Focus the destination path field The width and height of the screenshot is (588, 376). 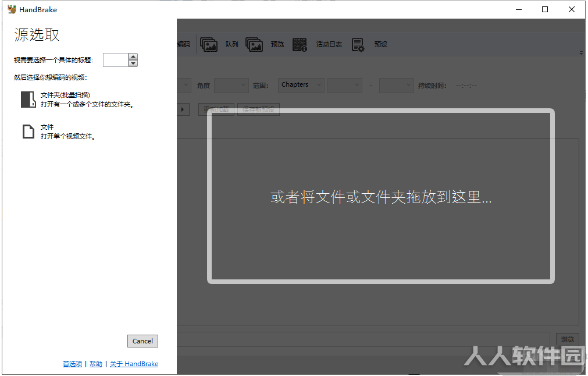pos(364,339)
